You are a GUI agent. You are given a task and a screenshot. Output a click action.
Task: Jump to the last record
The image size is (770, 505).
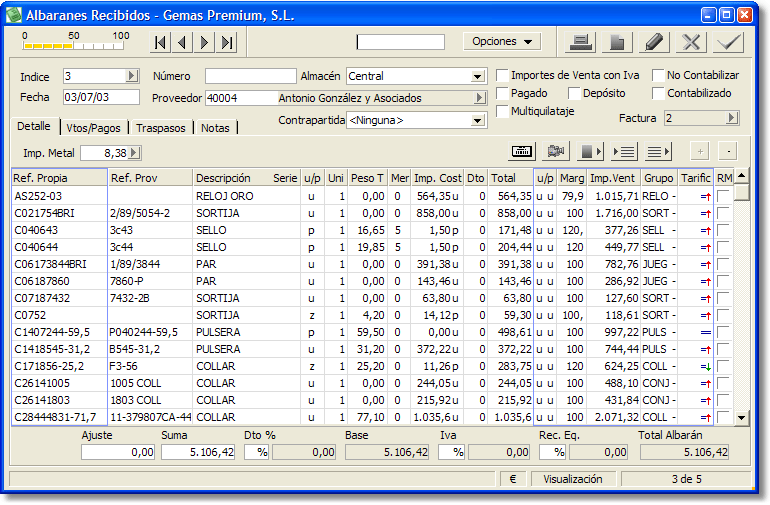coord(227,43)
